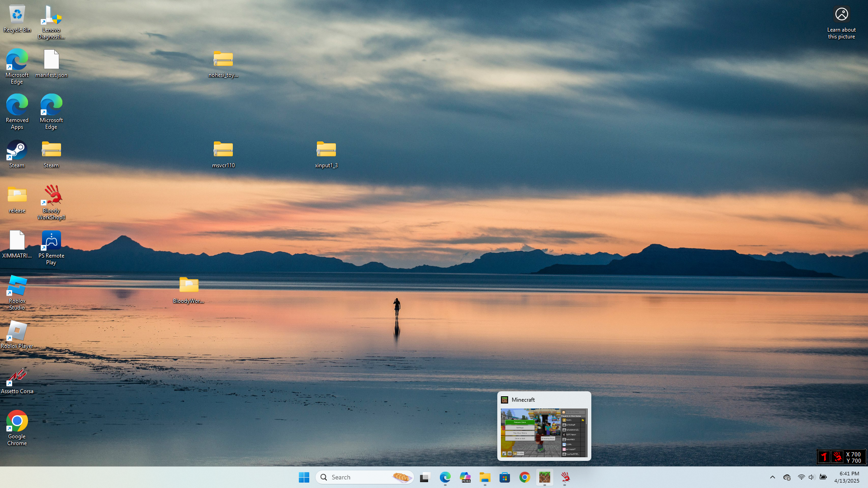Open the clock and date flyout
868x488 pixels.
tap(846, 477)
